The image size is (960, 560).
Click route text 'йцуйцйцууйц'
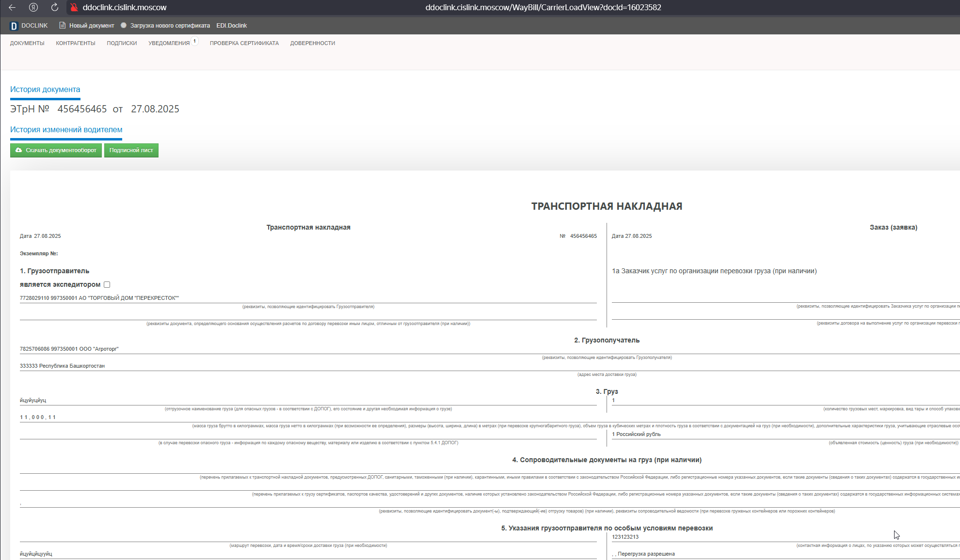pos(36,554)
